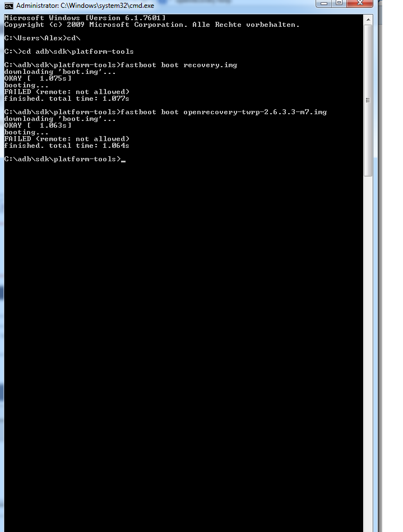Minimize the command prompt window

click(324, 3)
